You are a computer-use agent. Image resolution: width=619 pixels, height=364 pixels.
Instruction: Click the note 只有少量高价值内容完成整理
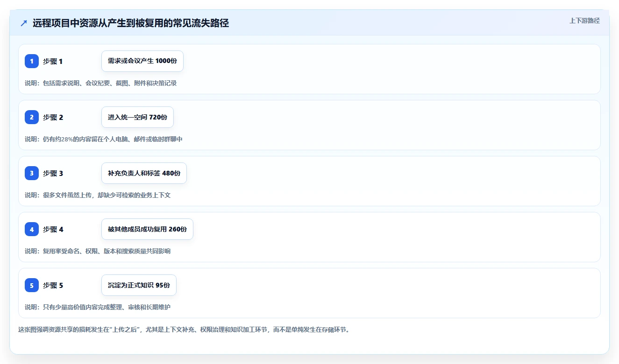[98, 307]
